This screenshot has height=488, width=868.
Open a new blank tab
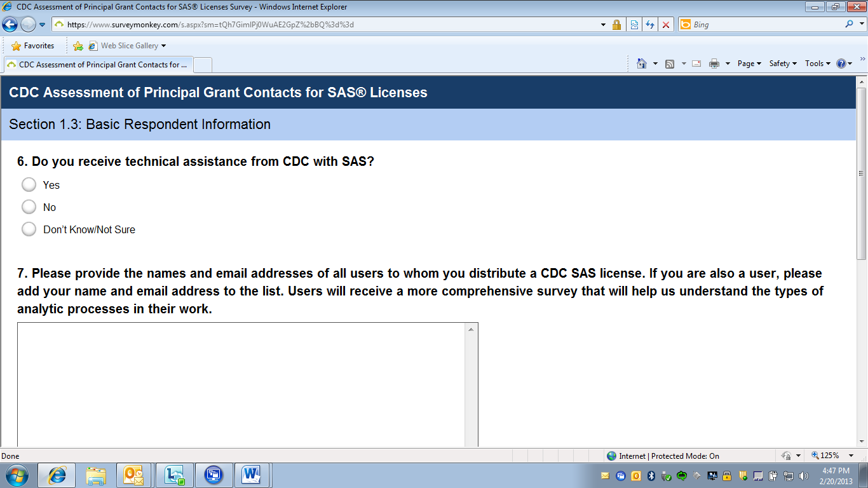point(202,65)
